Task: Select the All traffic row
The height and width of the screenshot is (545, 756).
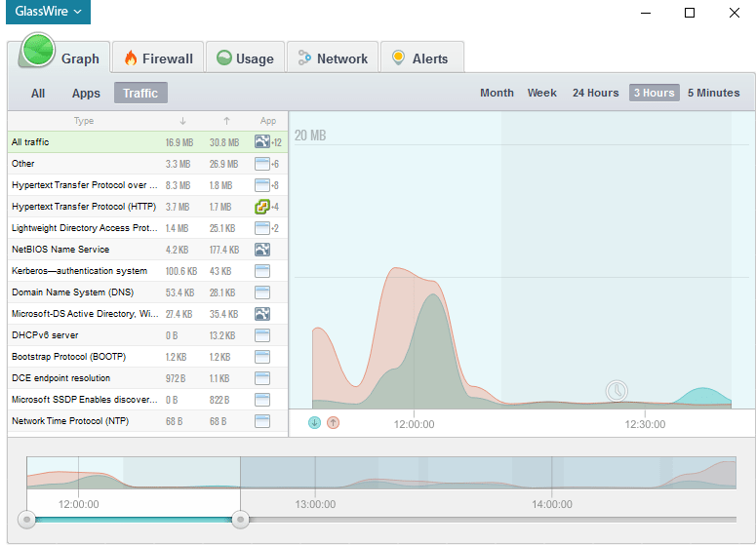Action: click(x=147, y=142)
